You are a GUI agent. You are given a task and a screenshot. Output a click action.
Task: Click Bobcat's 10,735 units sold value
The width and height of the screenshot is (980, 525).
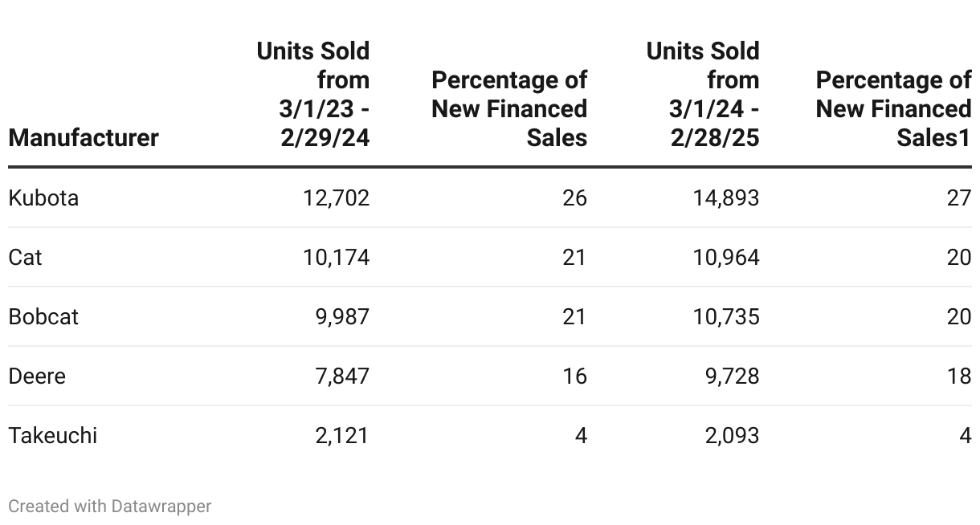tap(726, 316)
